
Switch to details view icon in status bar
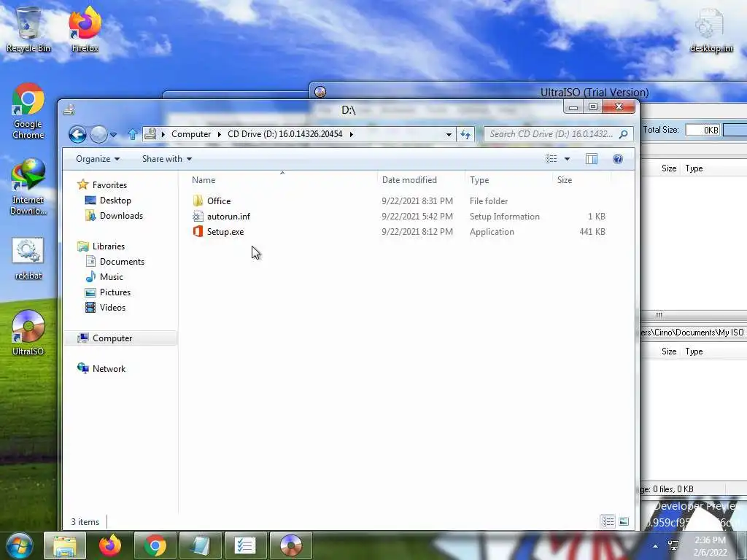tap(608, 522)
